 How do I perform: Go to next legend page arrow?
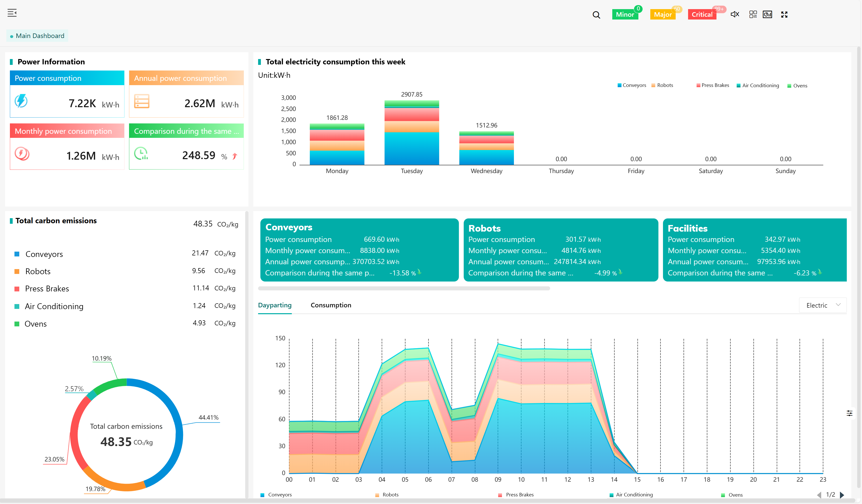coord(842,495)
